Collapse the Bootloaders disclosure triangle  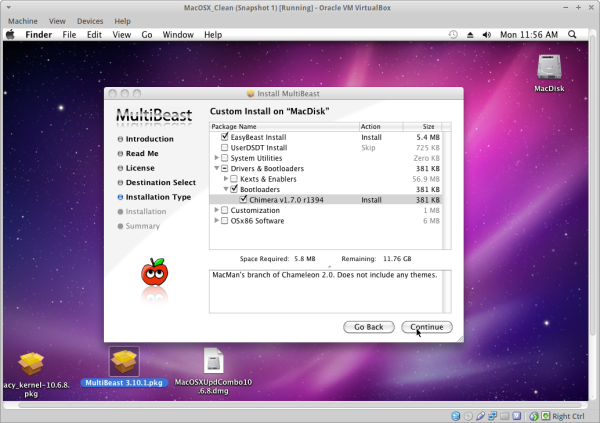[x=226, y=189]
